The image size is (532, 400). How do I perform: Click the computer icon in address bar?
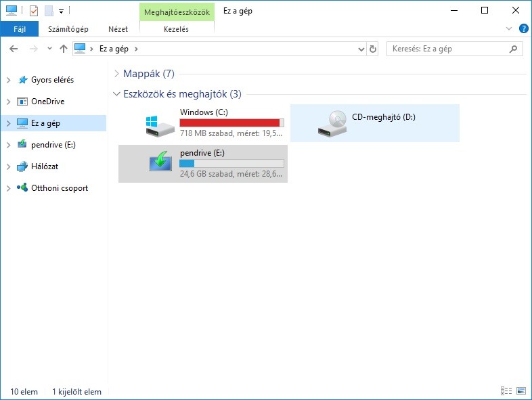80,49
